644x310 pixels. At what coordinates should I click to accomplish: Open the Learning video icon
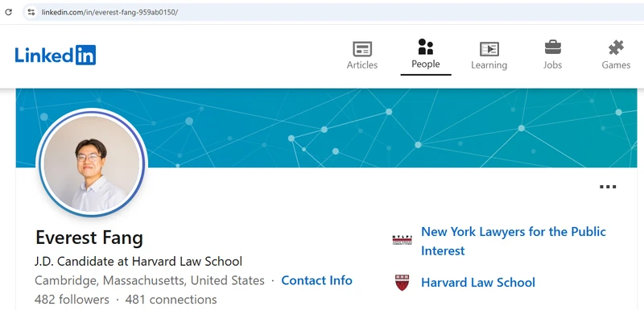click(489, 49)
